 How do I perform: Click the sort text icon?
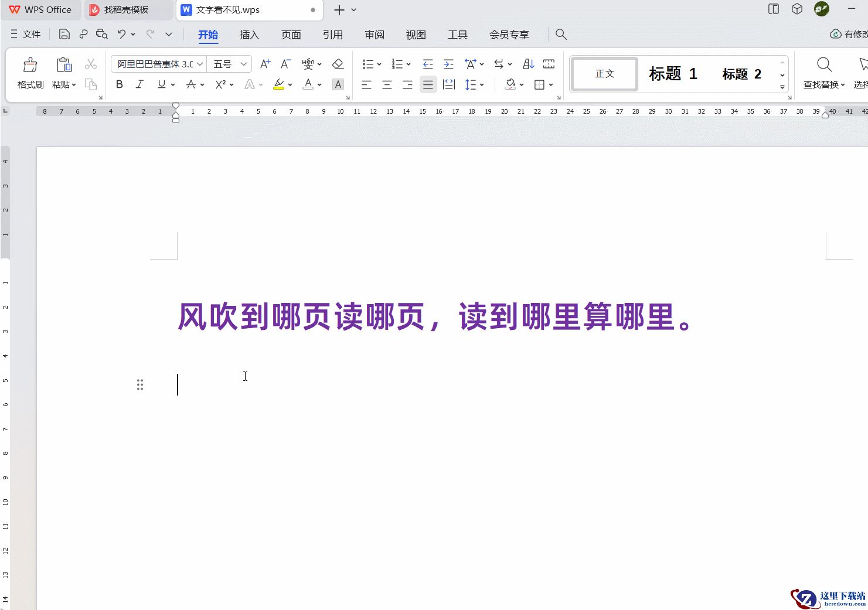528,64
